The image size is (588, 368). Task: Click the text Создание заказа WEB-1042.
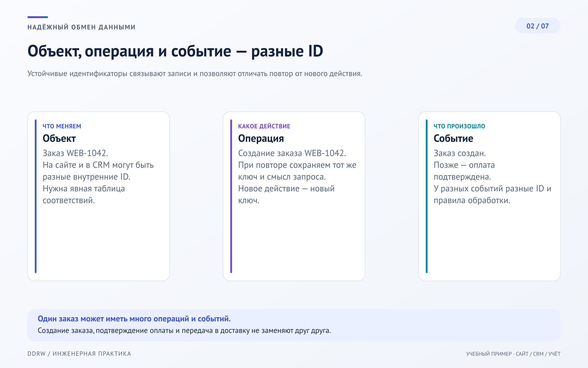[x=292, y=153]
